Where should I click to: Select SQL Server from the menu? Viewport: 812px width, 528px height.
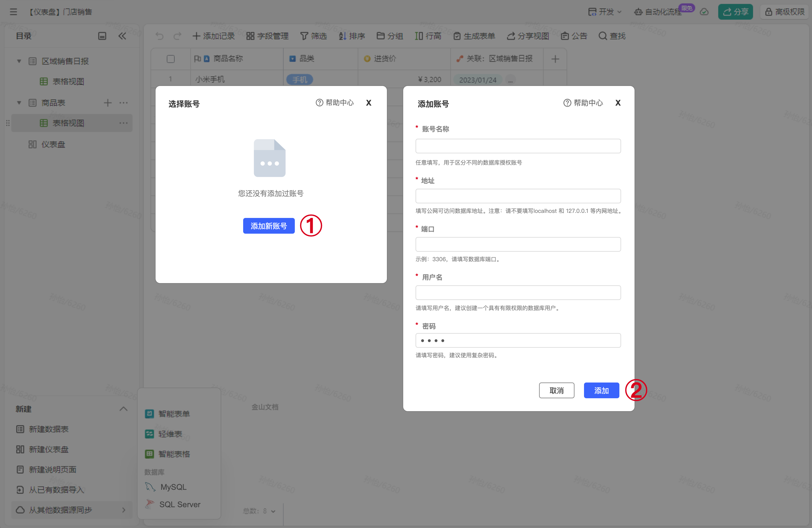click(179, 504)
